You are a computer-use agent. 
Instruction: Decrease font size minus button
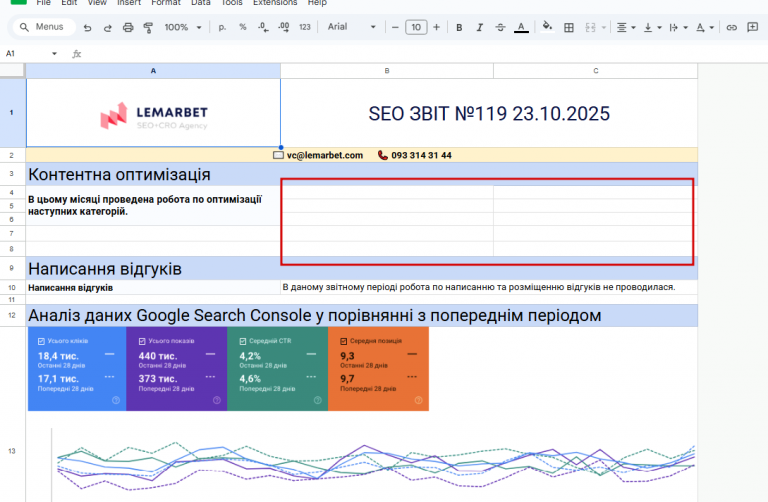pyautogui.click(x=395, y=27)
